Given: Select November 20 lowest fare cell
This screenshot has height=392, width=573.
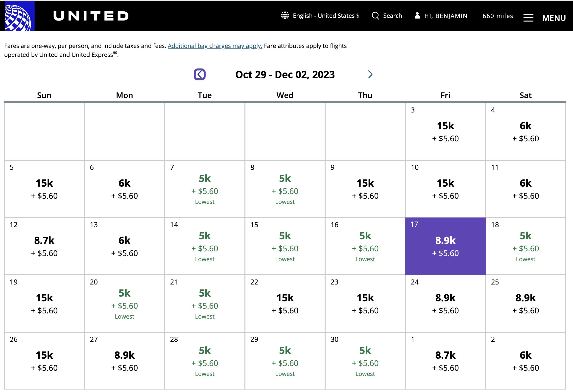Looking at the screenshot, I should tap(124, 304).
